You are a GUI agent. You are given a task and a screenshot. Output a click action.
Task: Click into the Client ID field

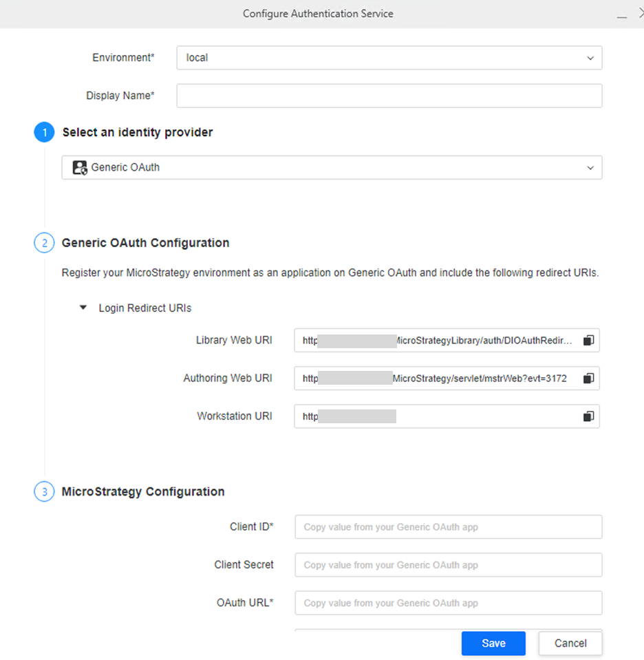coord(448,527)
